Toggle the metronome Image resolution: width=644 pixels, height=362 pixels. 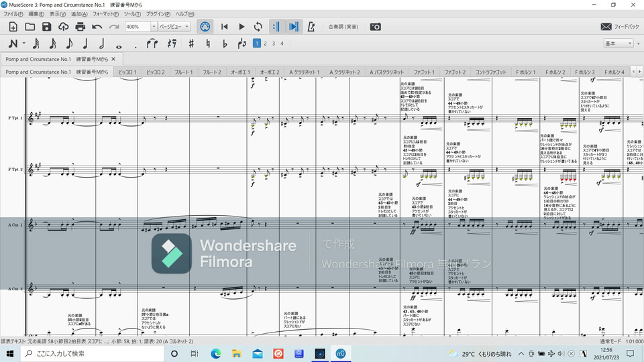(x=311, y=27)
